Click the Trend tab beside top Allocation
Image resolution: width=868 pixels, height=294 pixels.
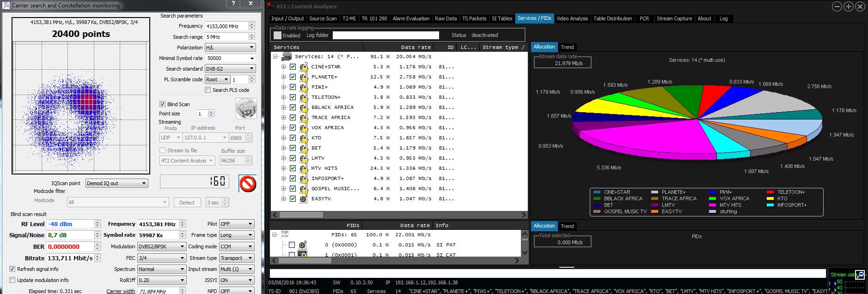pyautogui.click(x=567, y=47)
